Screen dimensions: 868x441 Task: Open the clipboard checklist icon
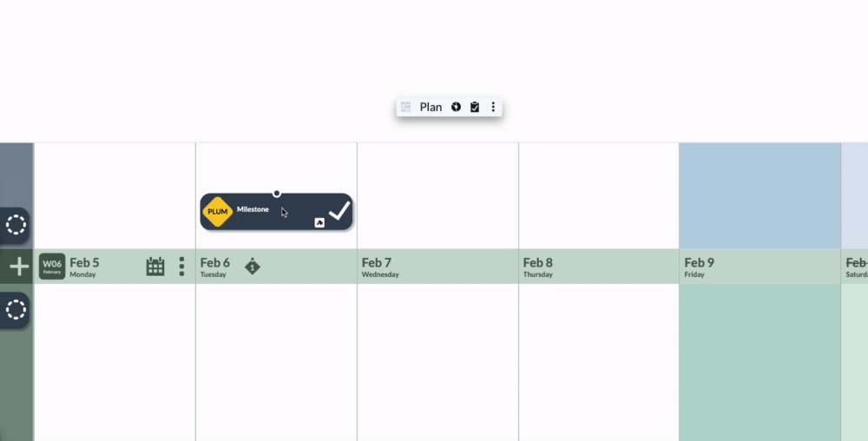tap(475, 107)
